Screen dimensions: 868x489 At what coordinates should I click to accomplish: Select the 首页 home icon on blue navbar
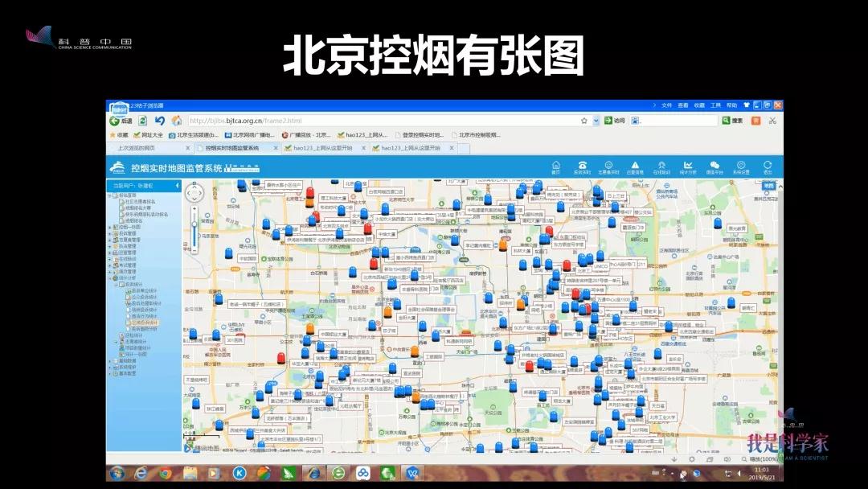pyautogui.click(x=556, y=164)
